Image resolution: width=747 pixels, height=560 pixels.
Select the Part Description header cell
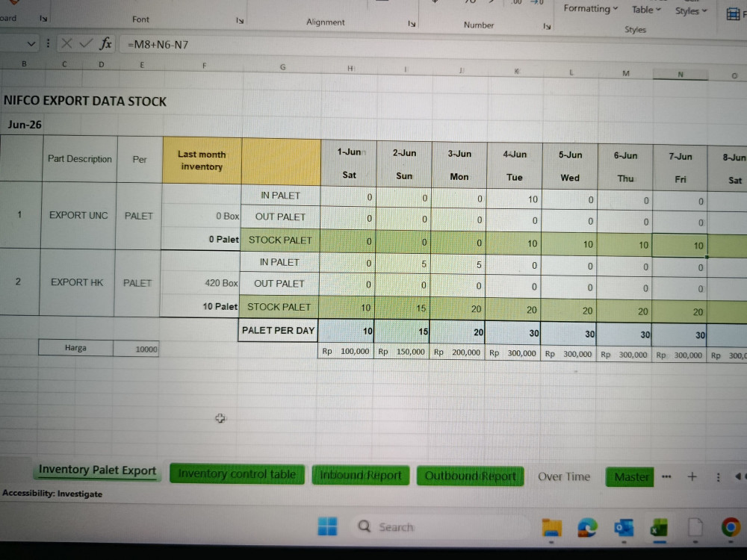pos(80,159)
